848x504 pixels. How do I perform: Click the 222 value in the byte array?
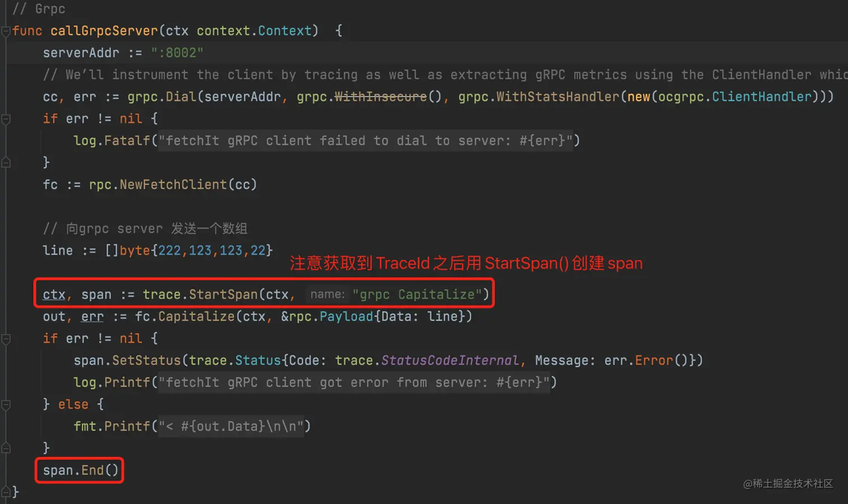coord(170,250)
